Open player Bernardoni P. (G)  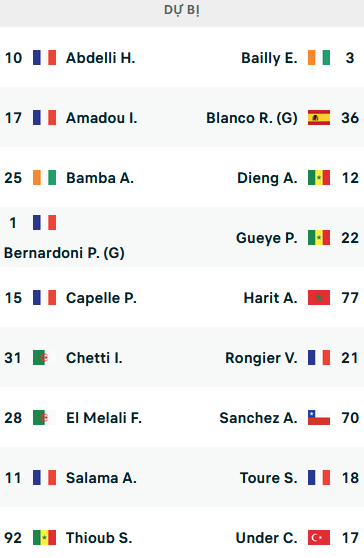pyautogui.click(x=64, y=253)
